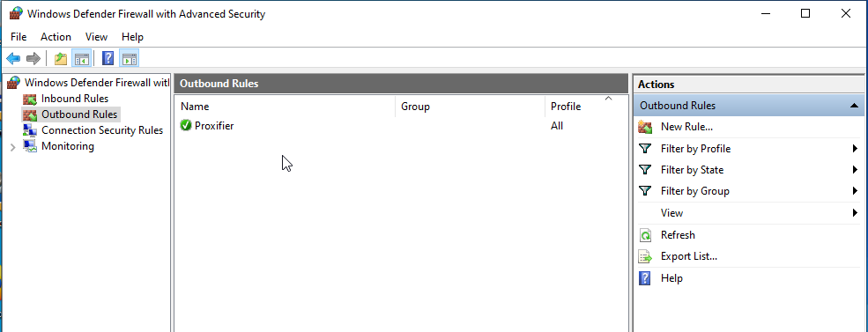
Task: Expand the Monitoring tree node
Action: 13,147
